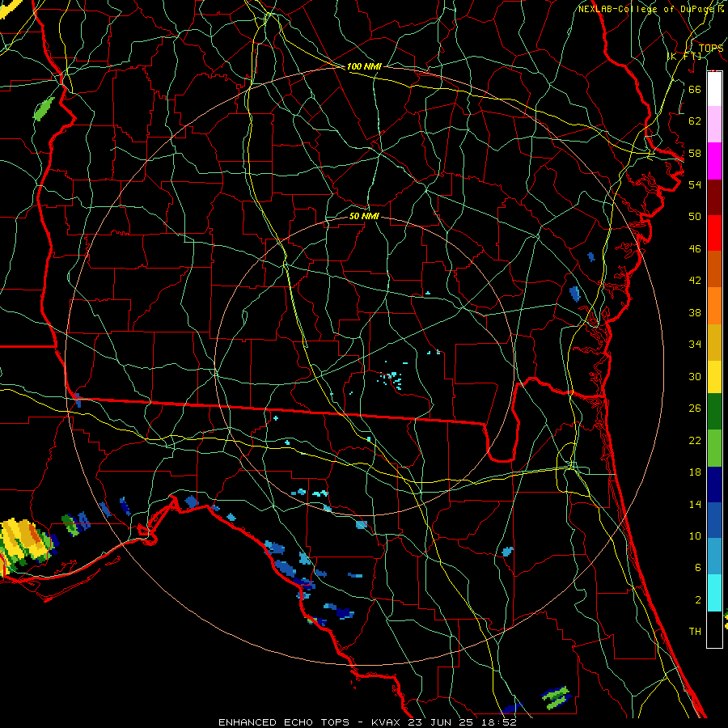
Task: Select the '46' scale label
Action: tap(695, 248)
